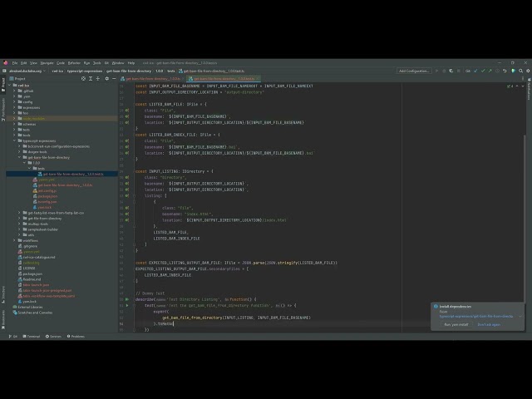This screenshot has width=532, height=399.
Task: Open the Run menu
Action: [86, 63]
